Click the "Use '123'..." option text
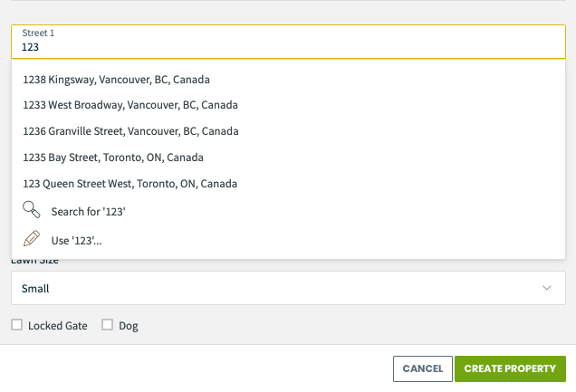 (76, 241)
